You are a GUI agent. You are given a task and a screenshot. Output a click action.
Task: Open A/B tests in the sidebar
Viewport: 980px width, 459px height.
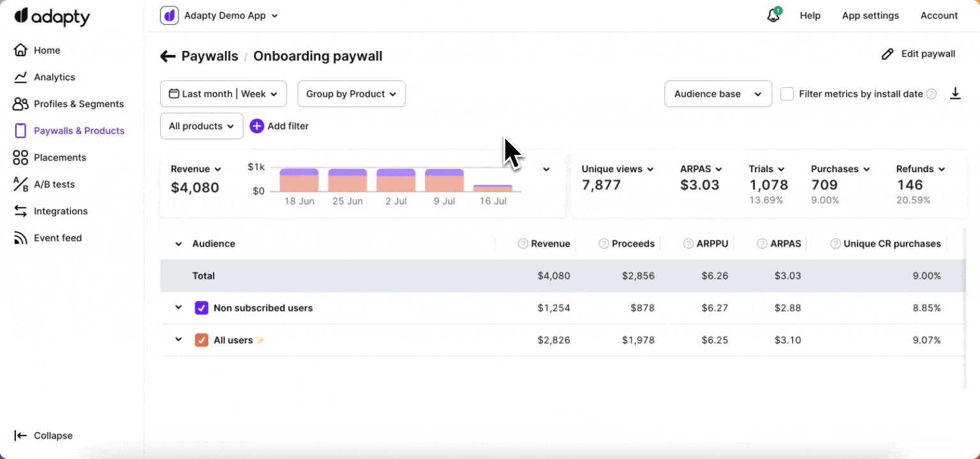click(54, 184)
